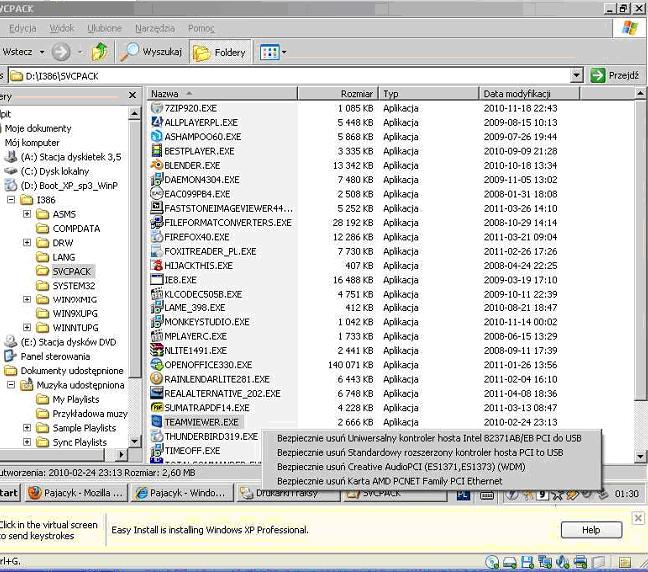Sort by Data modyfikacji column
This screenshot has height=572, width=648.
pos(529,94)
